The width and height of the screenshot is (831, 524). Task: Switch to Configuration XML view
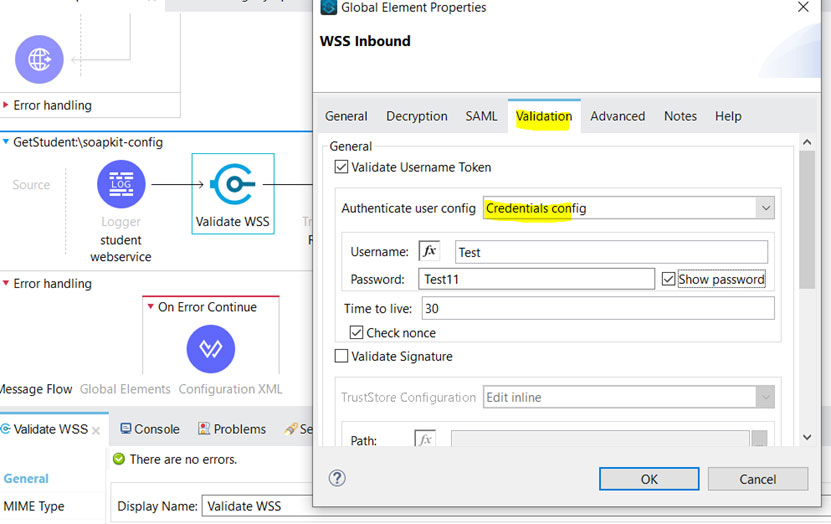[x=230, y=389]
